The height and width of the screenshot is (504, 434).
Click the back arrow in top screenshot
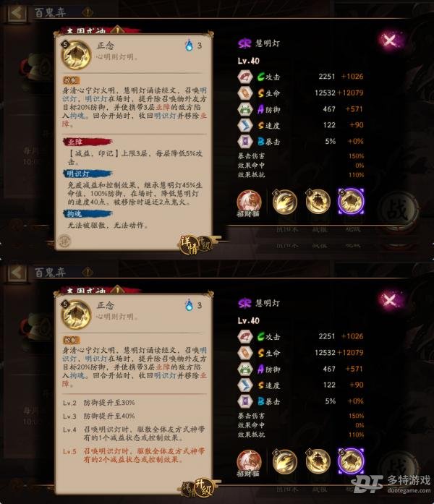(x=17, y=13)
